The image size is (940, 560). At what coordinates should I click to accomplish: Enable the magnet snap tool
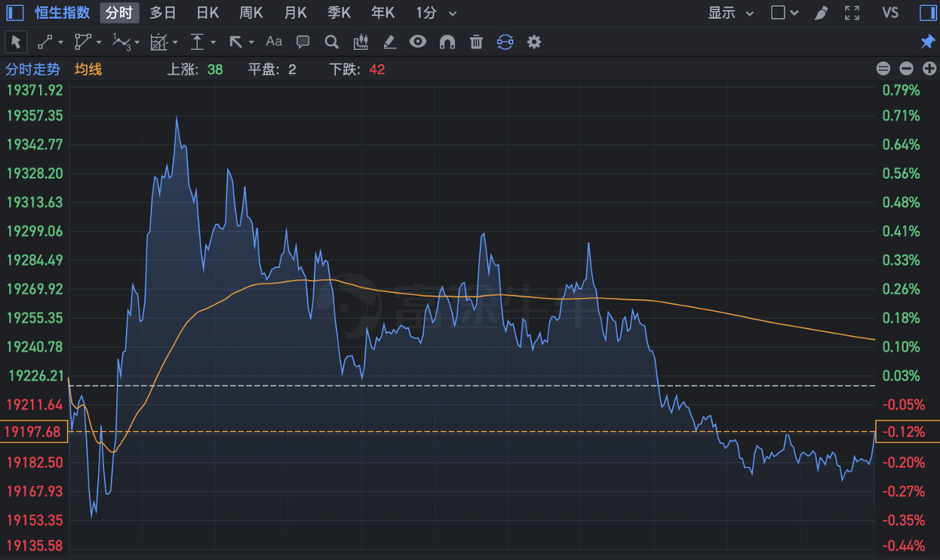click(447, 42)
